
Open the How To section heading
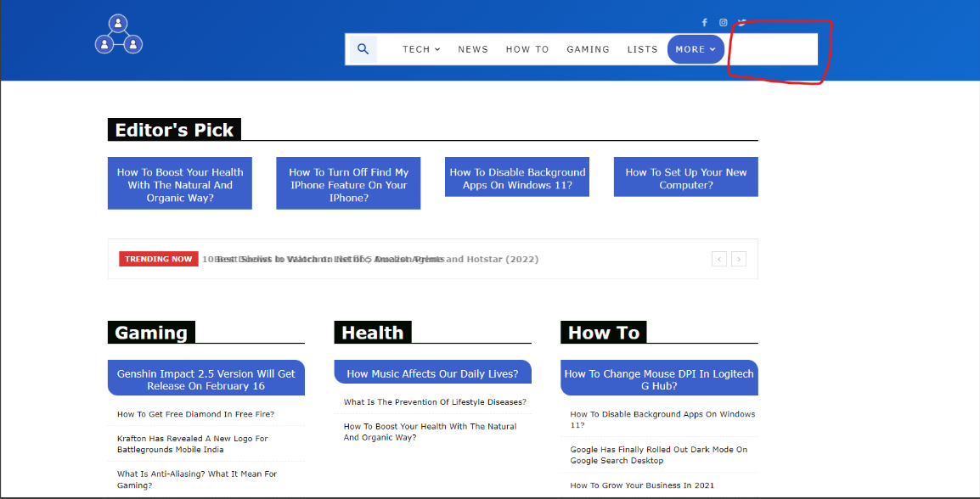(604, 333)
